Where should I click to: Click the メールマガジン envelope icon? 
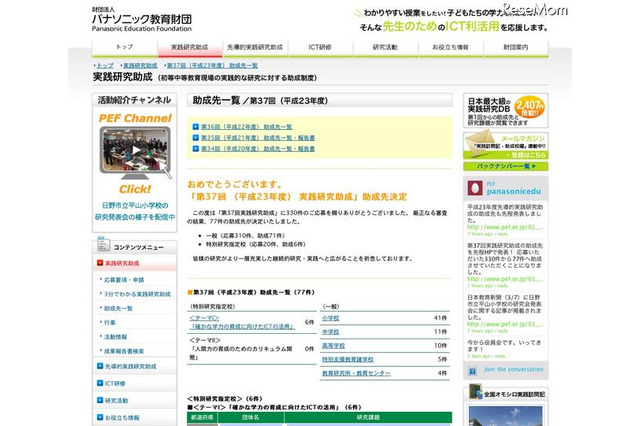tap(482, 143)
